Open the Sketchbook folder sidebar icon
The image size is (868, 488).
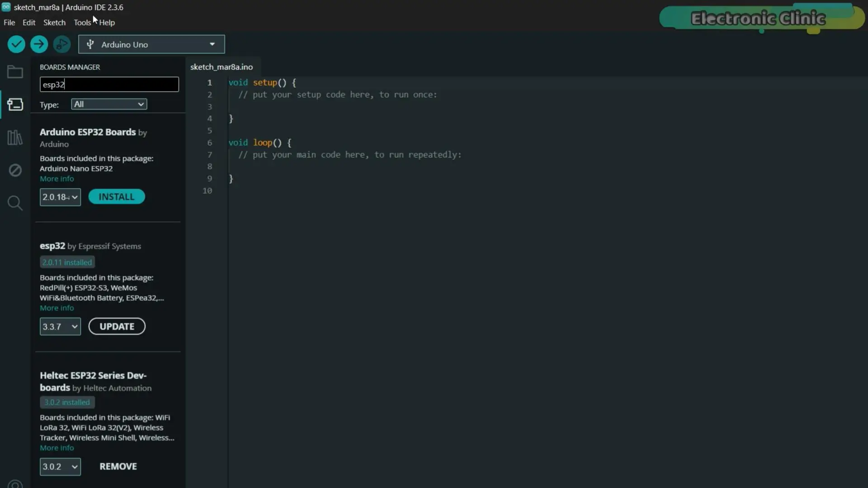coord(15,72)
